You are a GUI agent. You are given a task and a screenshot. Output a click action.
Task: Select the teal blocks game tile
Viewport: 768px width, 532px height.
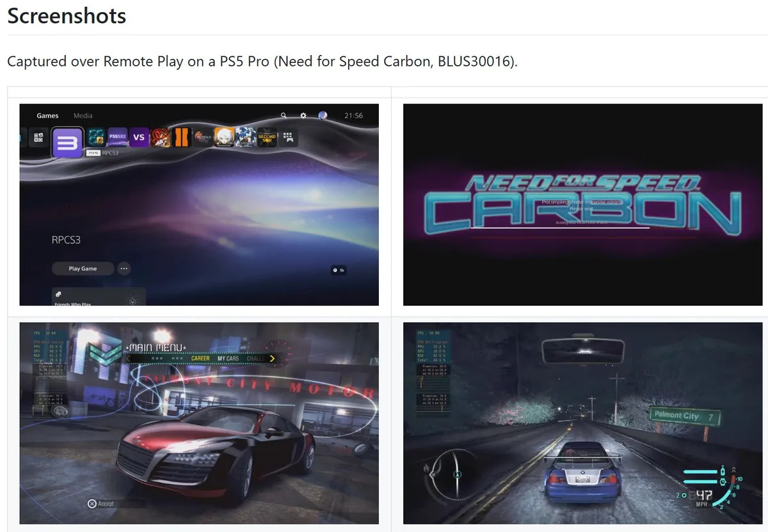[96, 137]
